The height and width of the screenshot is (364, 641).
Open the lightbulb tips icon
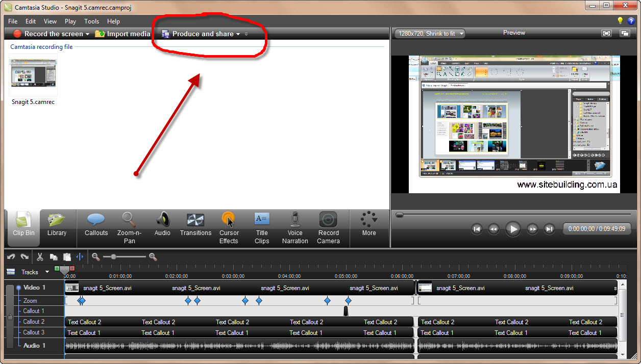coord(620,21)
